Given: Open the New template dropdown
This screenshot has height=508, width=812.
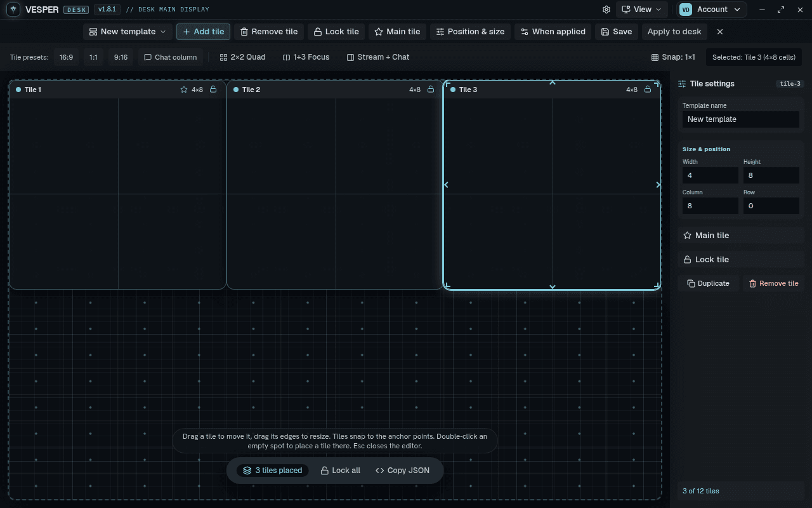Looking at the screenshot, I should (128, 32).
